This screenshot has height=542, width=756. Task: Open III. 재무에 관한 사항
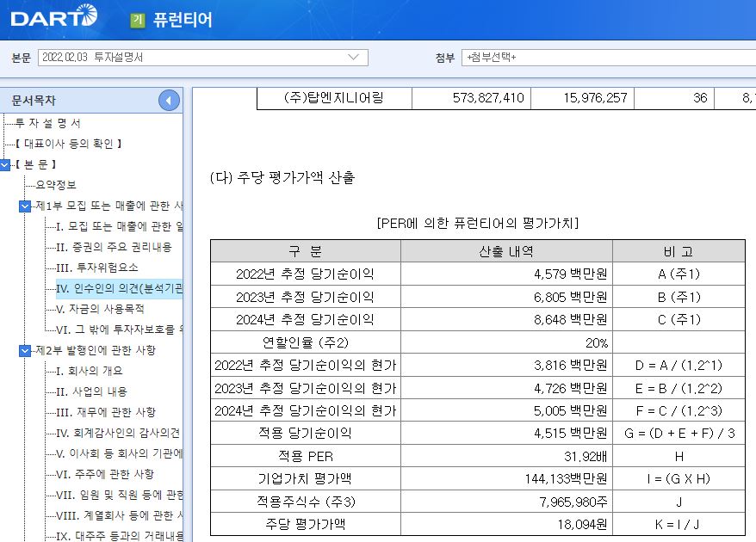point(106,412)
